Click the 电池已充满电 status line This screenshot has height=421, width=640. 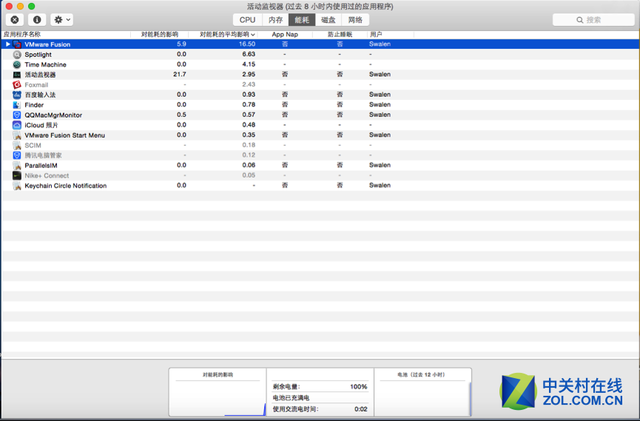coord(291,398)
